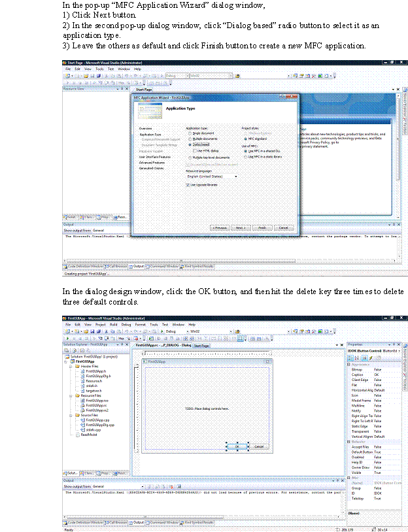This screenshot has height=532, width=408.
Task: Select the MFC standard project style
Action: click(245, 139)
